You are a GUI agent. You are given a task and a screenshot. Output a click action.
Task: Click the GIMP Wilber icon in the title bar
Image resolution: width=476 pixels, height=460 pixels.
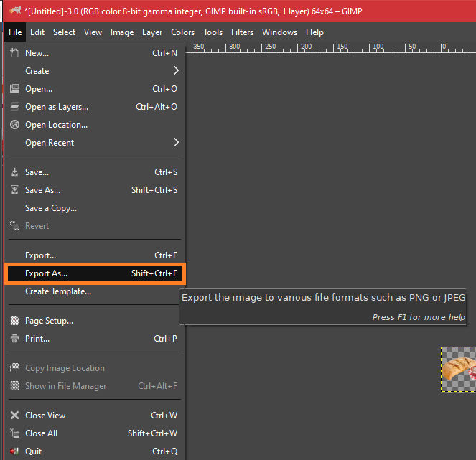click(14, 11)
